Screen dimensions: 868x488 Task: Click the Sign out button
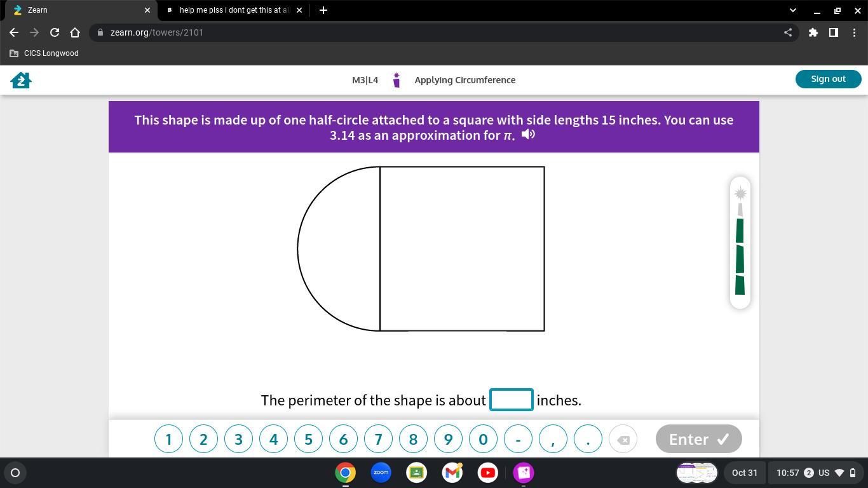pos(828,79)
